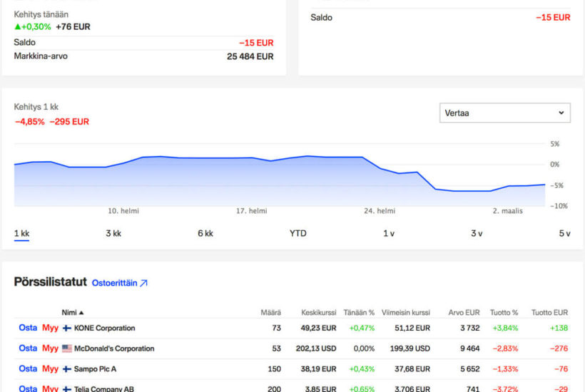This screenshot has height=392, width=585.
Task: Open Sampo Plc A stock page
Action: click(95, 369)
